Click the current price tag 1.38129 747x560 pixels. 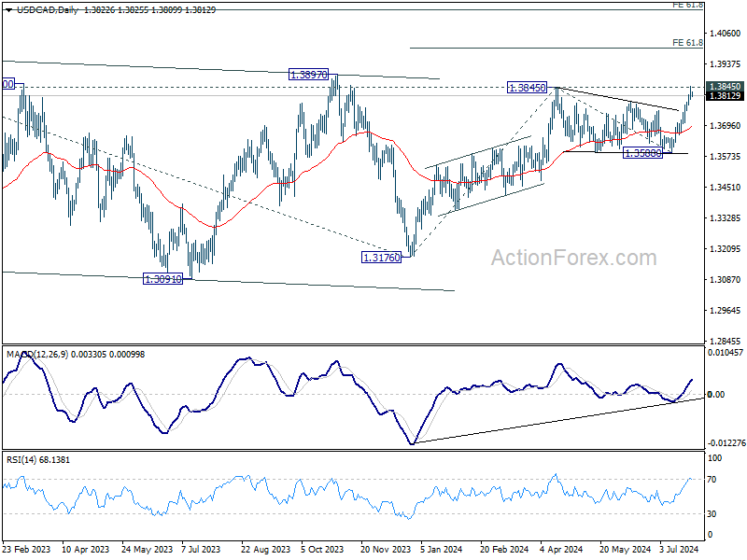(726, 96)
